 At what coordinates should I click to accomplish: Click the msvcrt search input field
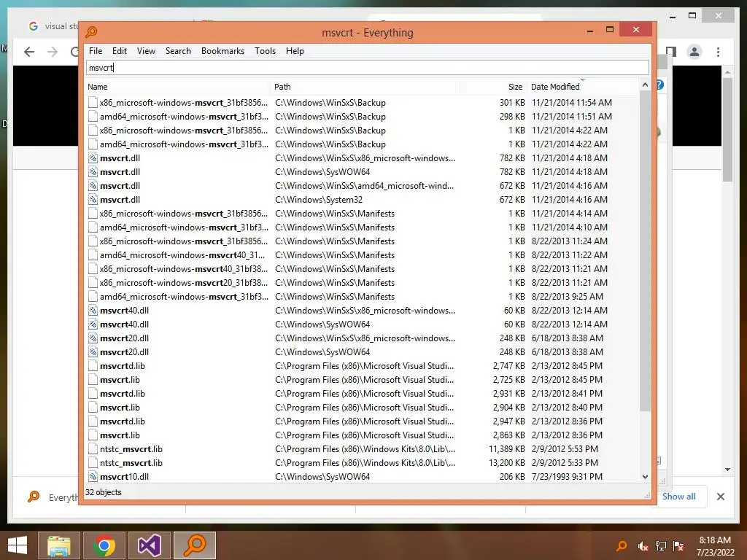[368, 68]
